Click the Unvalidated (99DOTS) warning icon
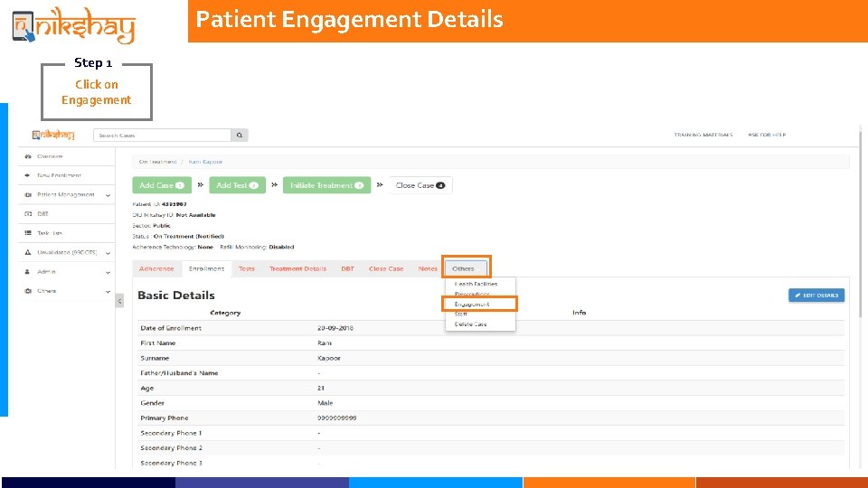 tap(28, 252)
